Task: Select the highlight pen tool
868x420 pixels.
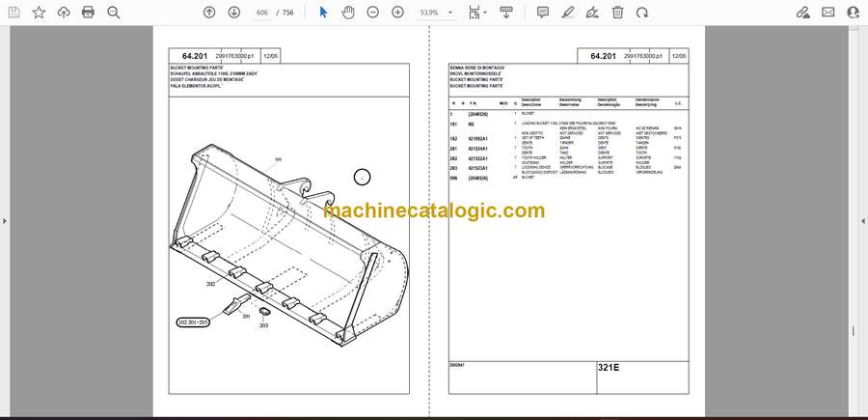Action: [568, 13]
